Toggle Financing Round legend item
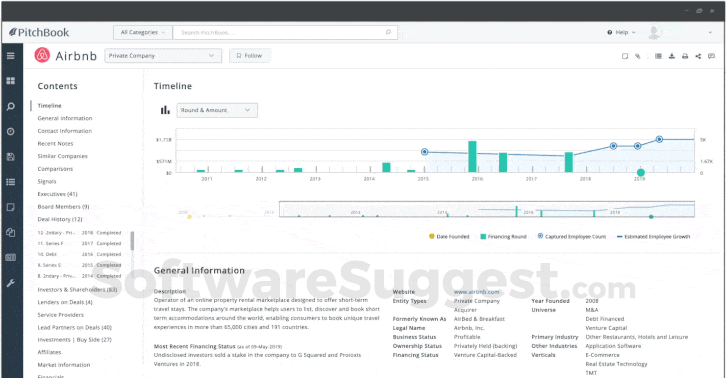726x378 pixels. [x=503, y=236]
